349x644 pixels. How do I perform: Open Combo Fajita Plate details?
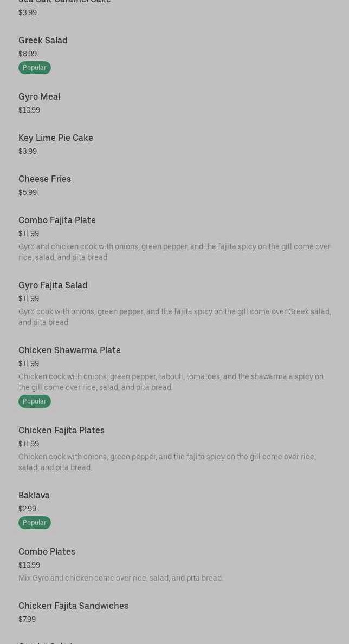[x=57, y=220]
